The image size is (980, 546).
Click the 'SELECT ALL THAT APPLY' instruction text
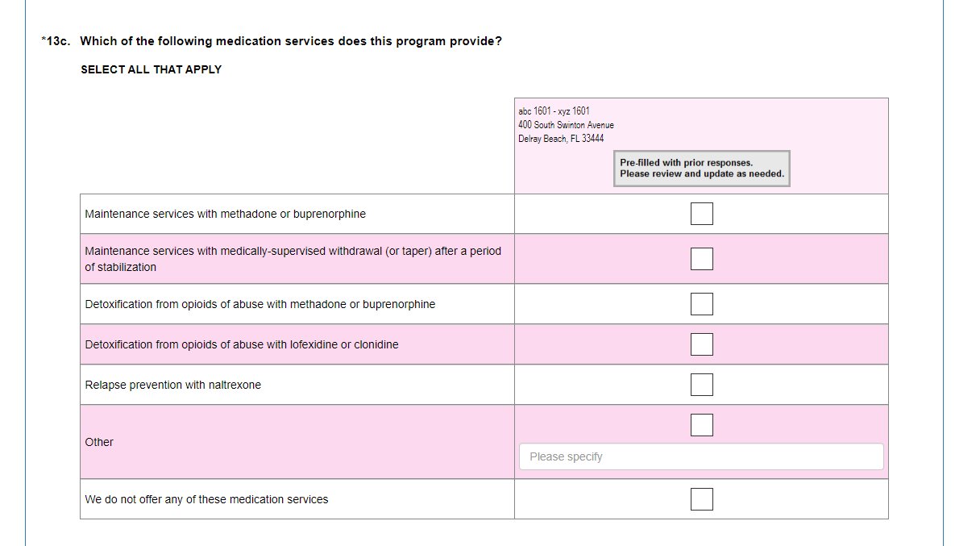tap(151, 69)
